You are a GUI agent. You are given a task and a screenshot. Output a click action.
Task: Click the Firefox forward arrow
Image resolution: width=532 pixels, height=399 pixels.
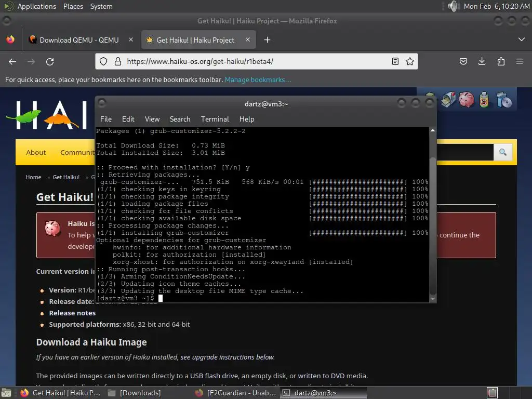click(x=31, y=61)
